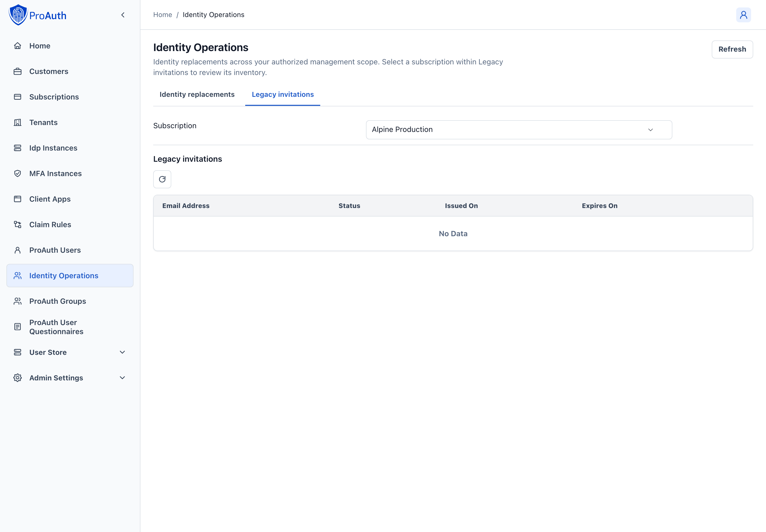Click the User Questionnaires document icon
The image size is (766, 532).
click(x=18, y=327)
